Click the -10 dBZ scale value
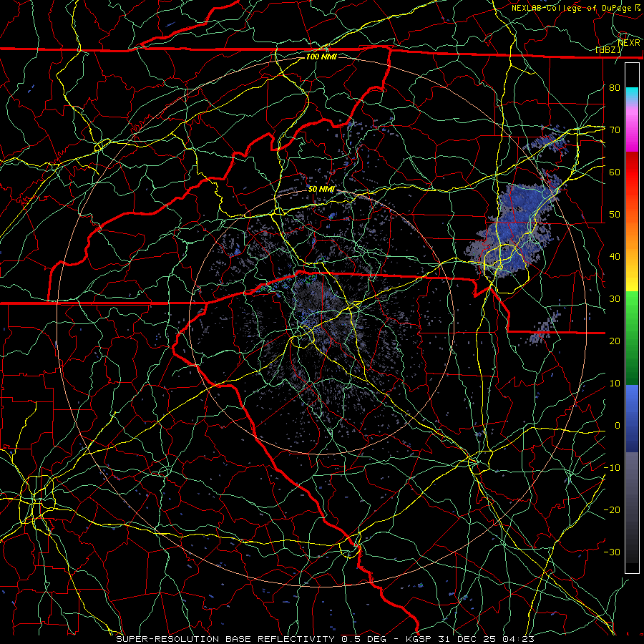644x644 pixels. pyautogui.click(x=612, y=468)
